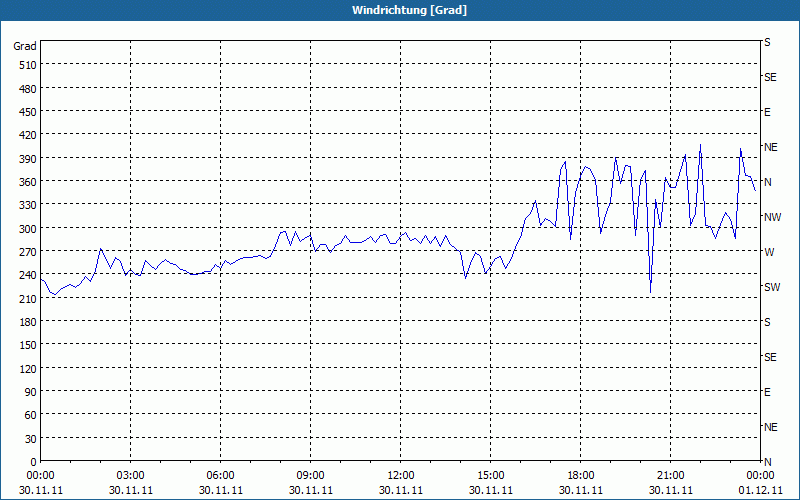Click the SE compass label level with 480
Image resolution: width=800 pixels, height=500 pixels.
tap(770, 77)
